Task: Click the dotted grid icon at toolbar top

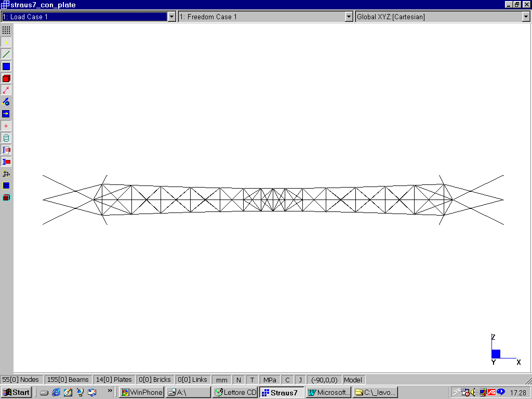Action: click(6, 30)
